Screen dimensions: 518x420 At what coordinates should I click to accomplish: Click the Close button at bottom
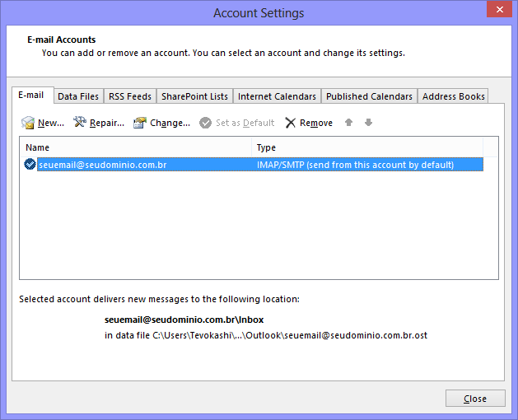(x=475, y=399)
